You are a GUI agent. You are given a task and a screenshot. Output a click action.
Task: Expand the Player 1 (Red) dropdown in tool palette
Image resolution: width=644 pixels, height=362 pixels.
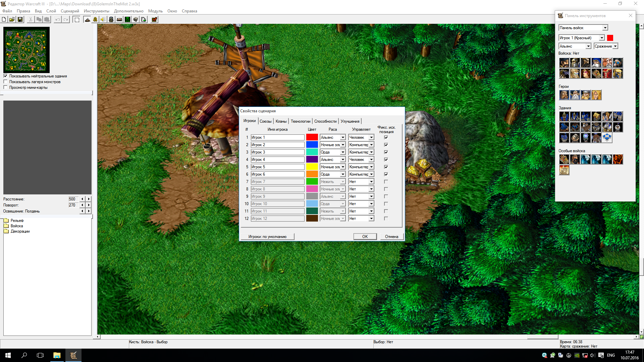602,38
